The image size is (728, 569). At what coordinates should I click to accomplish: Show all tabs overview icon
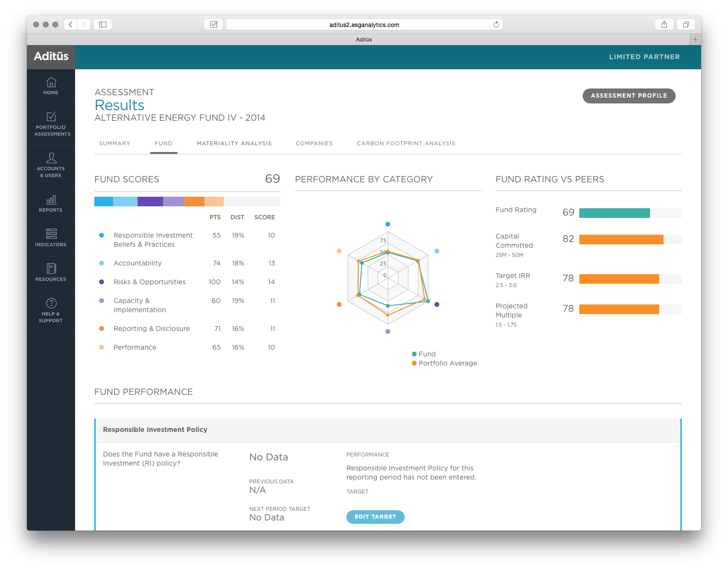(686, 25)
